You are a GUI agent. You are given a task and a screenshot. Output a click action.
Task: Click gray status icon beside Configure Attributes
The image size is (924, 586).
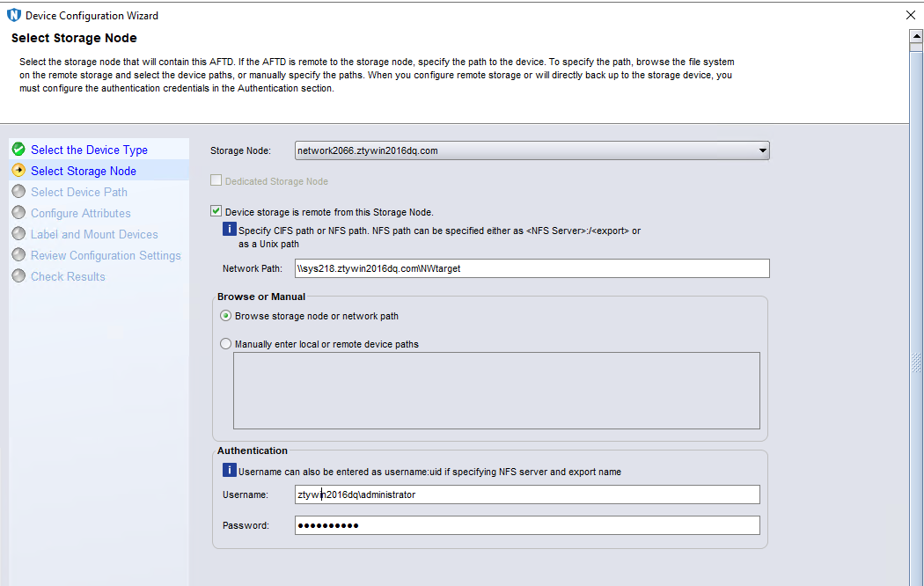point(18,213)
